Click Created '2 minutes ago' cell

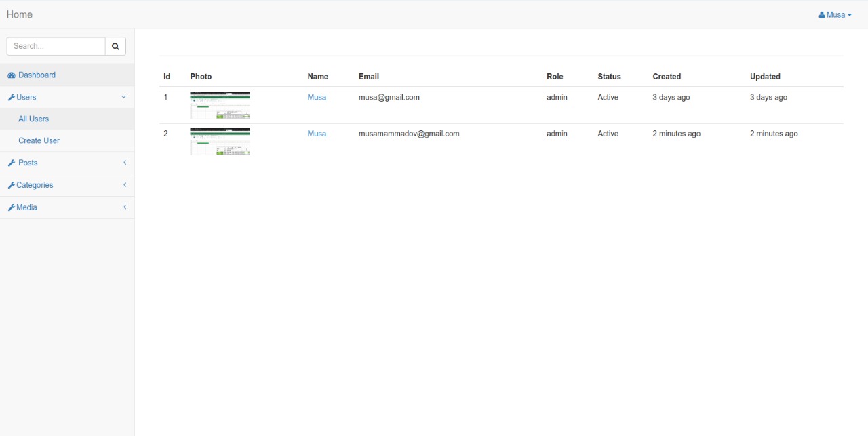(676, 134)
